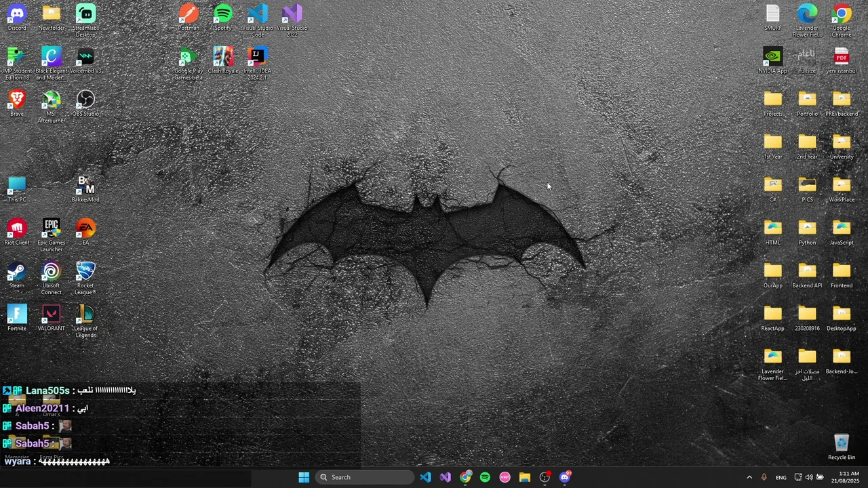The width and height of the screenshot is (868, 488).
Task: Show hidden system tray icons
Action: (749, 477)
